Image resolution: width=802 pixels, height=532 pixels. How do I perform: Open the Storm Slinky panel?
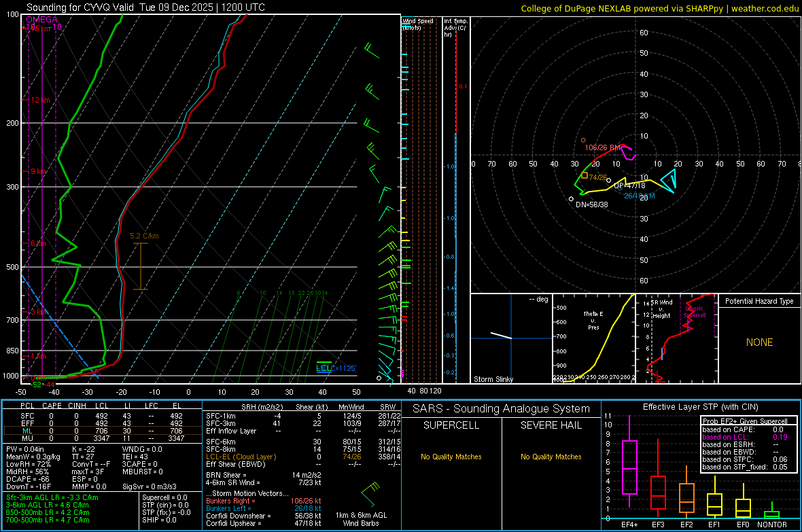tap(511, 338)
